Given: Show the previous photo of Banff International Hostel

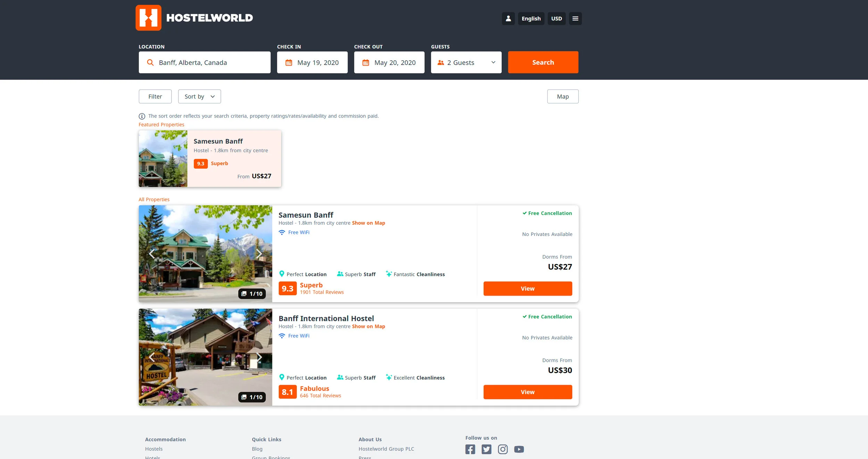Looking at the screenshot, I should pos(152,357).
